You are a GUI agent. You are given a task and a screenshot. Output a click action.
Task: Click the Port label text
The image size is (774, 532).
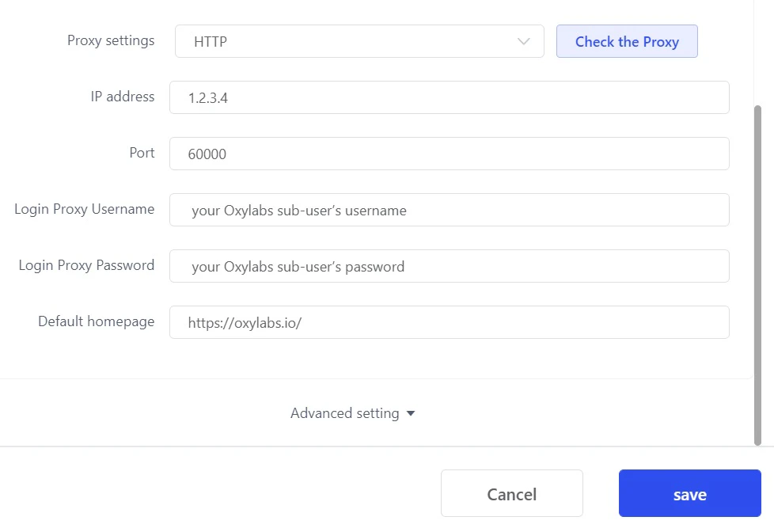142,153
